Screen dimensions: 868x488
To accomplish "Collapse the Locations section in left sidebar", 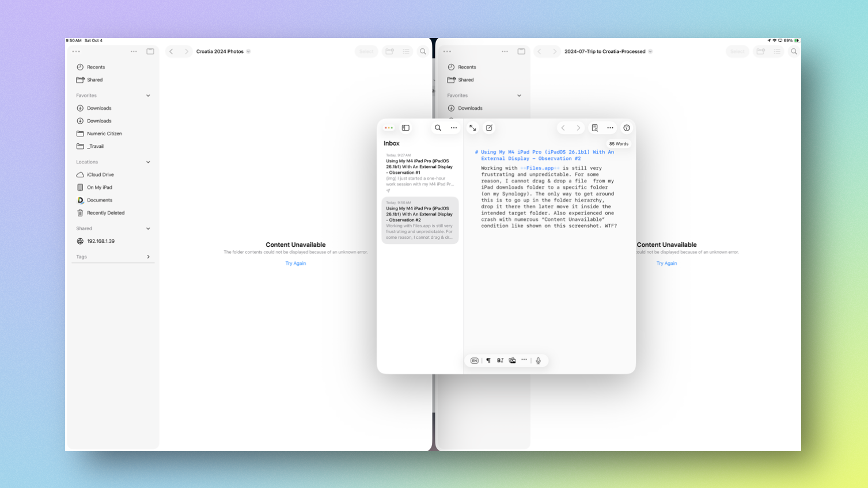I will click(149, 162).
